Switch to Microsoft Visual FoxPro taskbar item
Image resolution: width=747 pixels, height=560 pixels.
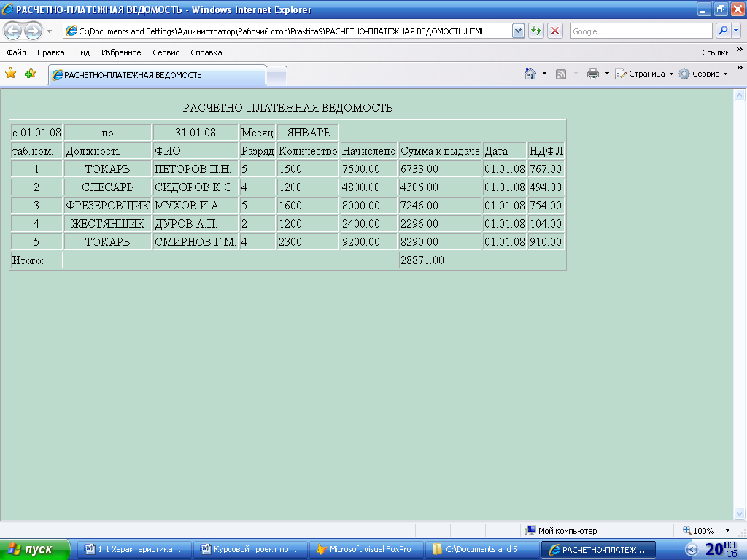pos(366,550)
